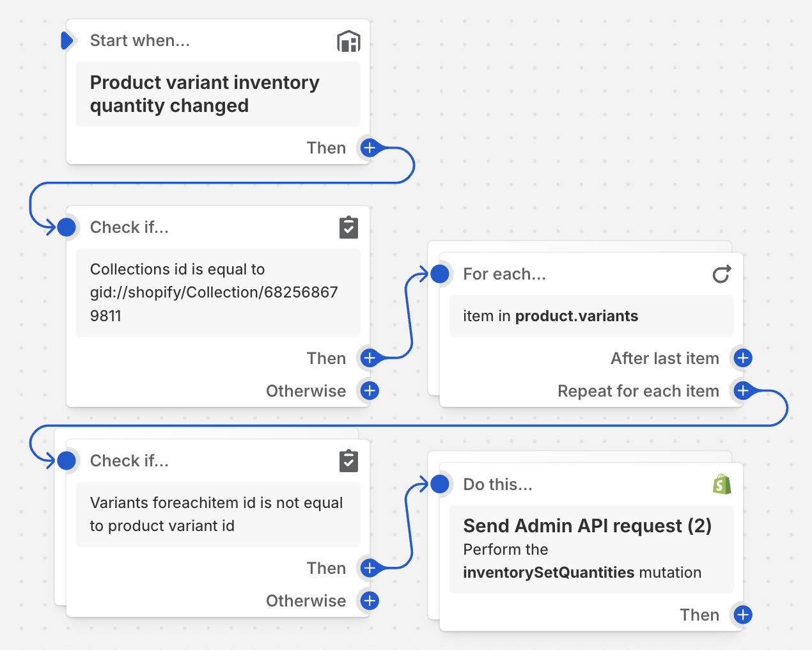
Task: Open the item in product.variants configuration
Action: (x=591, y=316)
